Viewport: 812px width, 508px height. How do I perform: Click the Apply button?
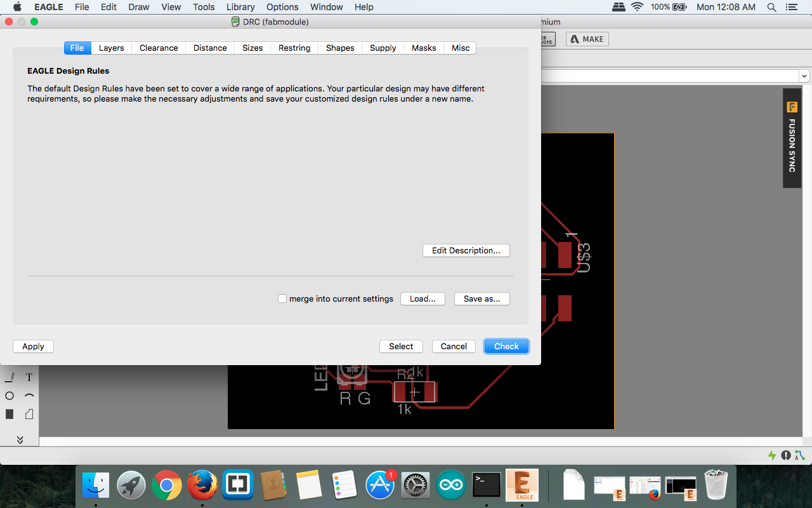33,346
